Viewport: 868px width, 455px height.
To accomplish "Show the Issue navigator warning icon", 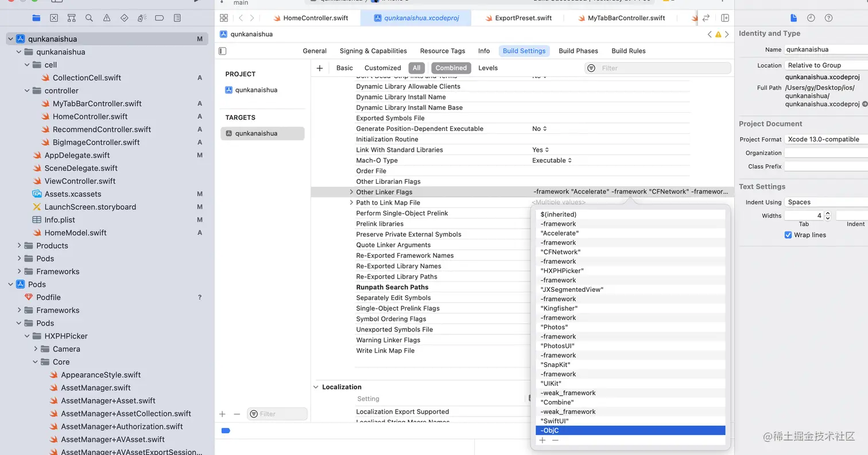I will point(107,18).
